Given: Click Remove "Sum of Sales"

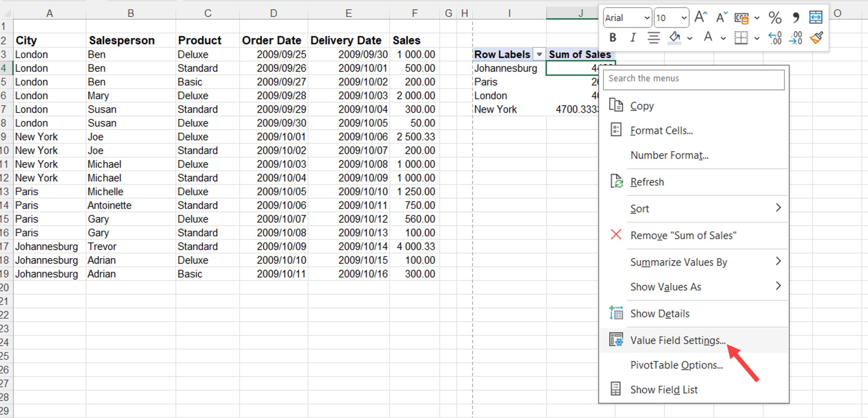Looking at the screenshot, I should coord(683,234).
